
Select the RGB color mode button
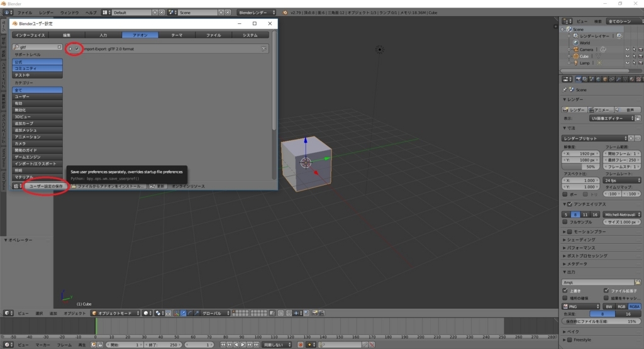(x=621, y=307)
